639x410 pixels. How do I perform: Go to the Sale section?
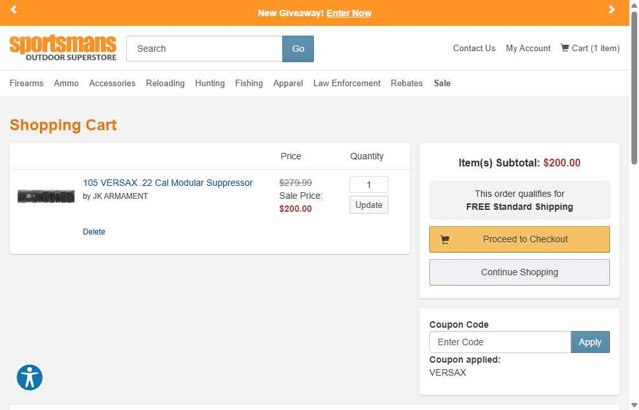[442, 83]
